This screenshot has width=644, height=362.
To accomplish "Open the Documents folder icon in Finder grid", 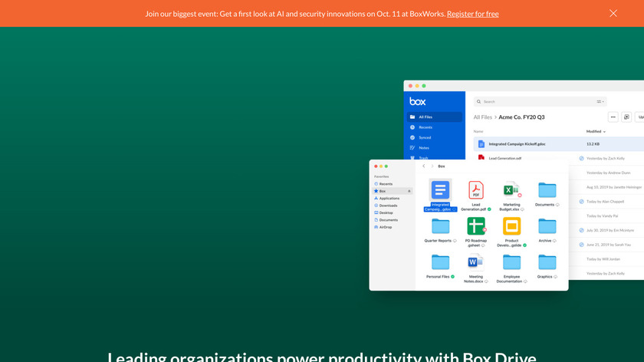I will point(547,190).
